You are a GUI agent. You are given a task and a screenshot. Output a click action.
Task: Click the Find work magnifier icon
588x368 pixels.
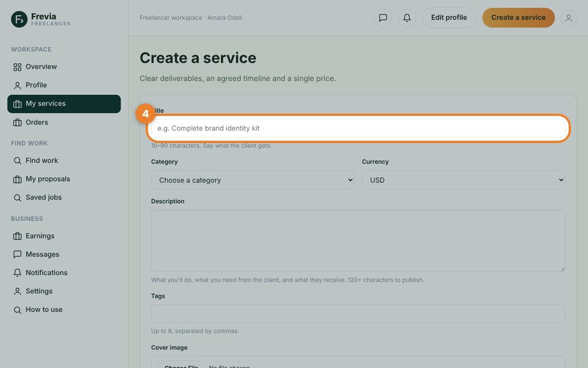[x=17, y=161]
